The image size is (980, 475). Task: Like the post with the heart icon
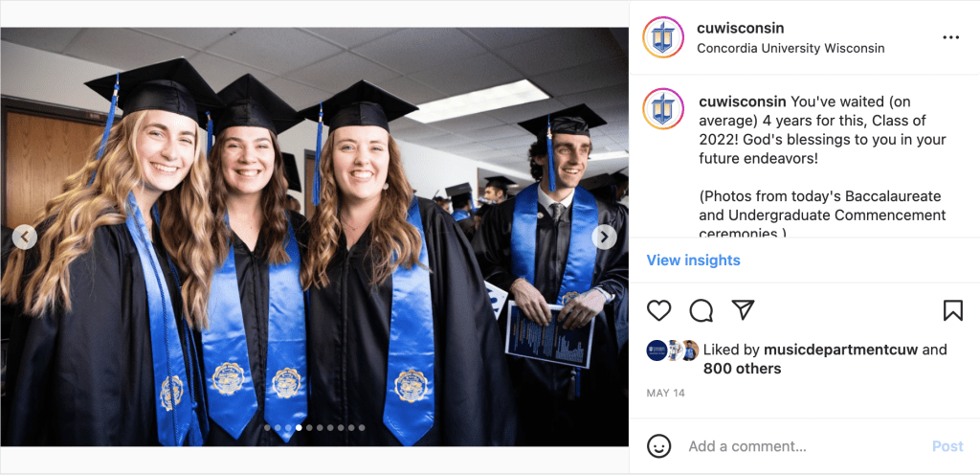coord(659,310)
